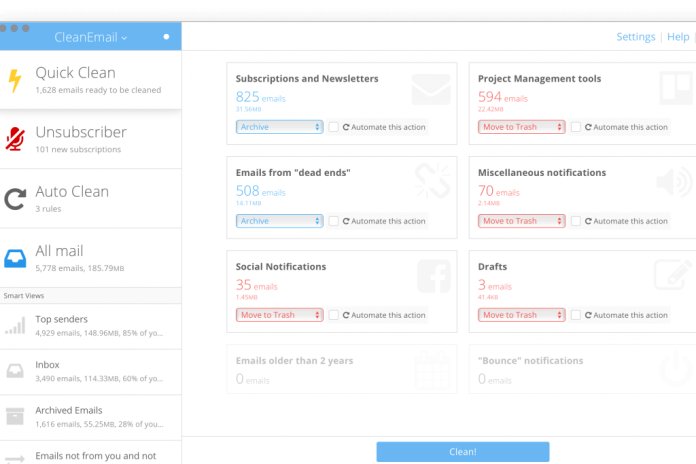Open the Move to Trash dropdown for Social Notifications
The width and height of the screenshot is (696, 464).
pos(279,315)
